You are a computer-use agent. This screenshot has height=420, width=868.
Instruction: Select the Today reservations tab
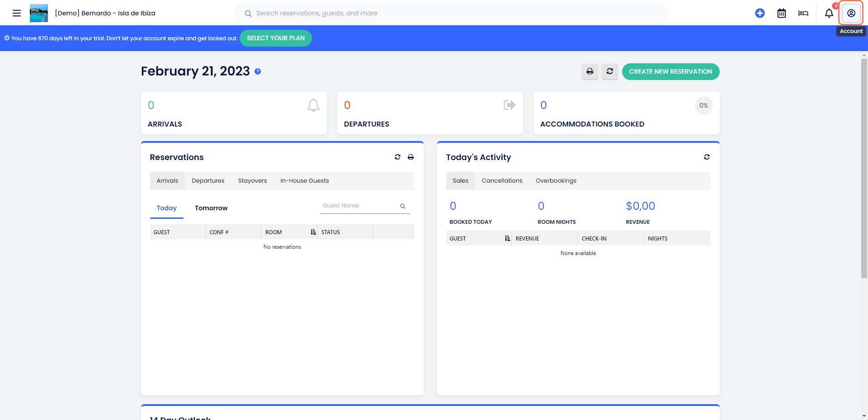(x=167, y=208)
